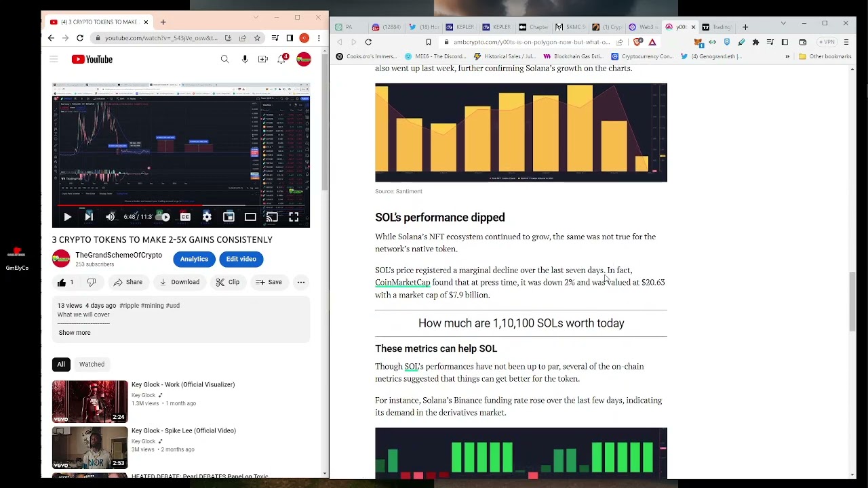Skip to next video in player
The image size is (868, 488).
click(x=89, y=217)
